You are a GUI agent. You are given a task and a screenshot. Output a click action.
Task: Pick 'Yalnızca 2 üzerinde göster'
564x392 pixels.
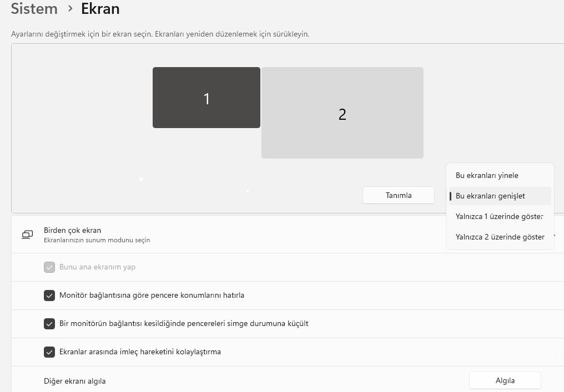[x=500, y=237]
